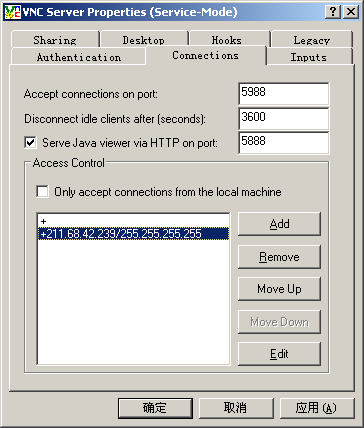Click the 'Disconnect idle clients after (seconds):' label
This screenshot has height=428, width=364.
(115, 119)
